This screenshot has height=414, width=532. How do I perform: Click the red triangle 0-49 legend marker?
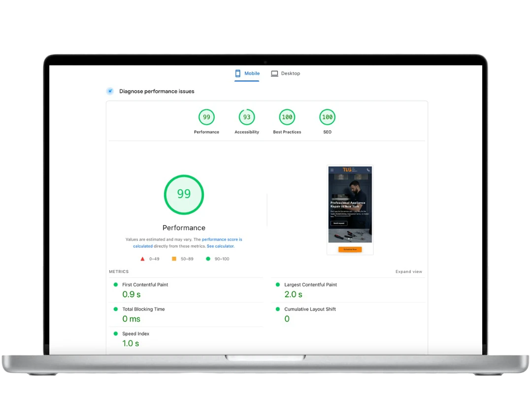(x=142, y=258)
